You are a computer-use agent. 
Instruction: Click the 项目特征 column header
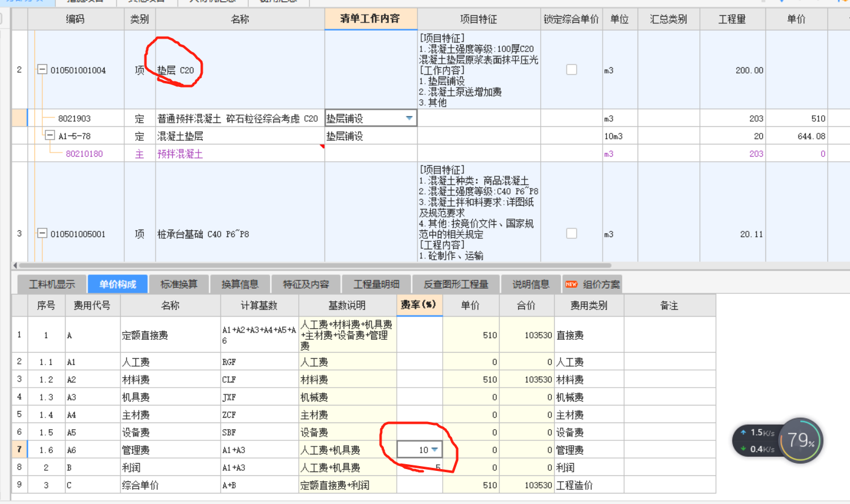(x=479, y=19)
